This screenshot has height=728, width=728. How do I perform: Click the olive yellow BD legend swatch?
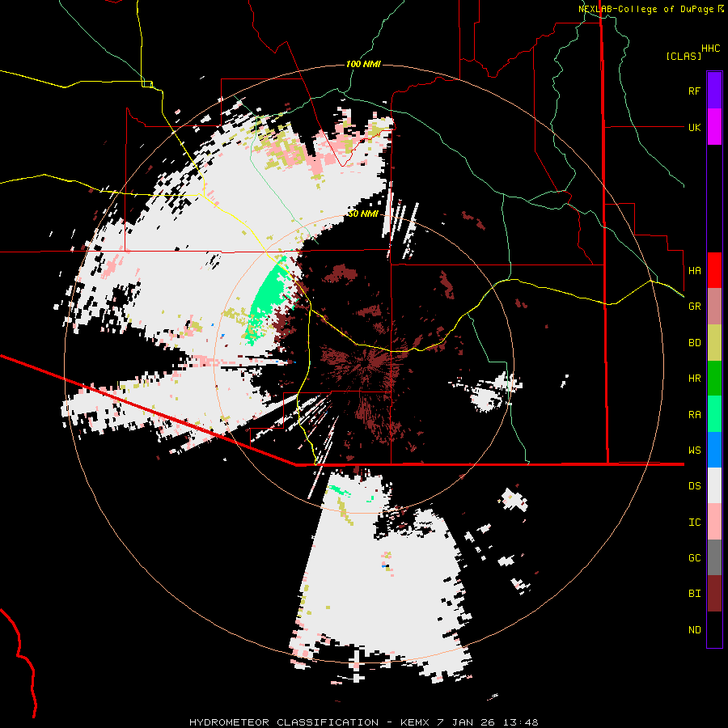[x=714, y=343]
